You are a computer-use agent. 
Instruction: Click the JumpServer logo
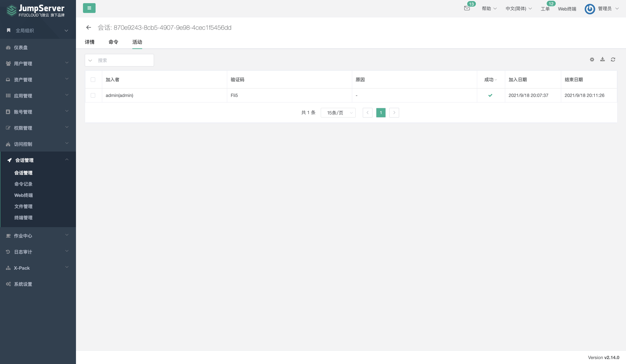[36, 11]
